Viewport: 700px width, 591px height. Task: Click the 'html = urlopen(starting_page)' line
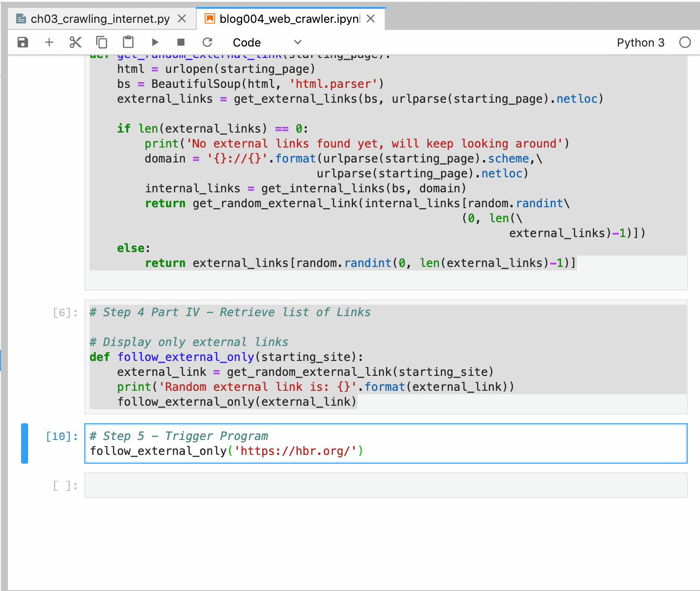tap(216, 69)
